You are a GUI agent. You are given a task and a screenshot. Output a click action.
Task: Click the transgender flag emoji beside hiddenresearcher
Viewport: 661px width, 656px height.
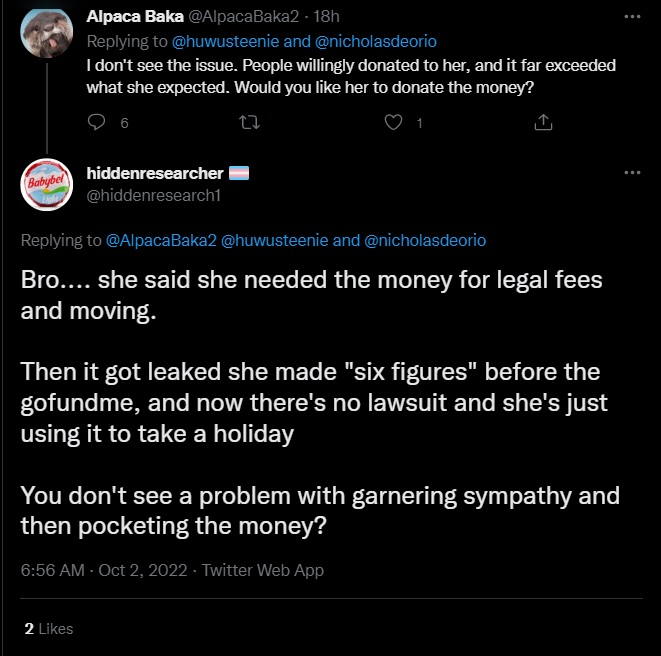239,173
